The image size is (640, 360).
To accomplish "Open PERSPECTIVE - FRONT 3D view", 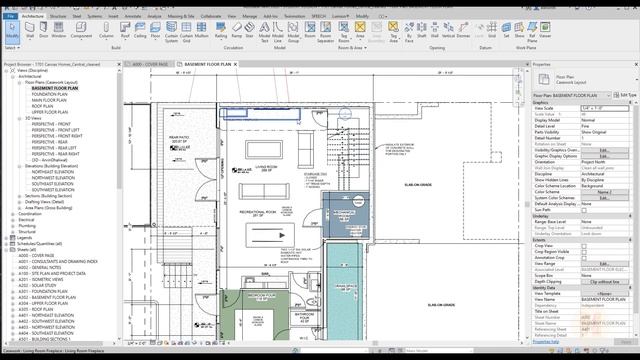I will coord(51,124).
